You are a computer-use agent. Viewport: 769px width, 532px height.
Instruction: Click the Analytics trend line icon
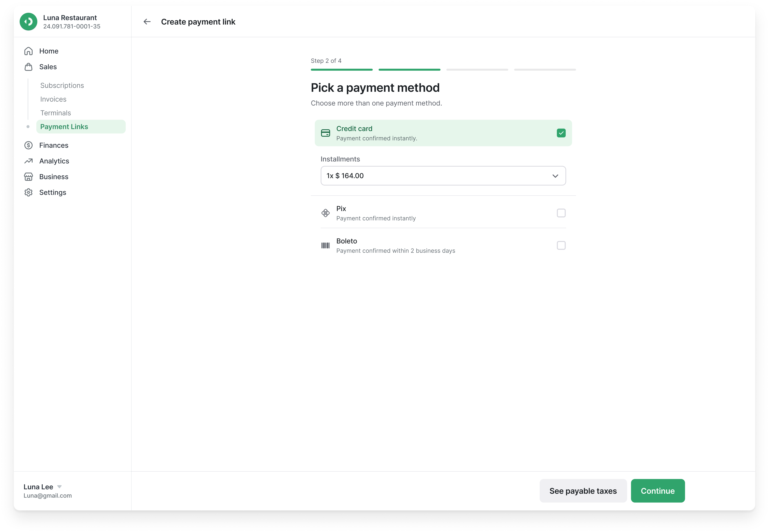pyautogui.click(x=29, y=161)
